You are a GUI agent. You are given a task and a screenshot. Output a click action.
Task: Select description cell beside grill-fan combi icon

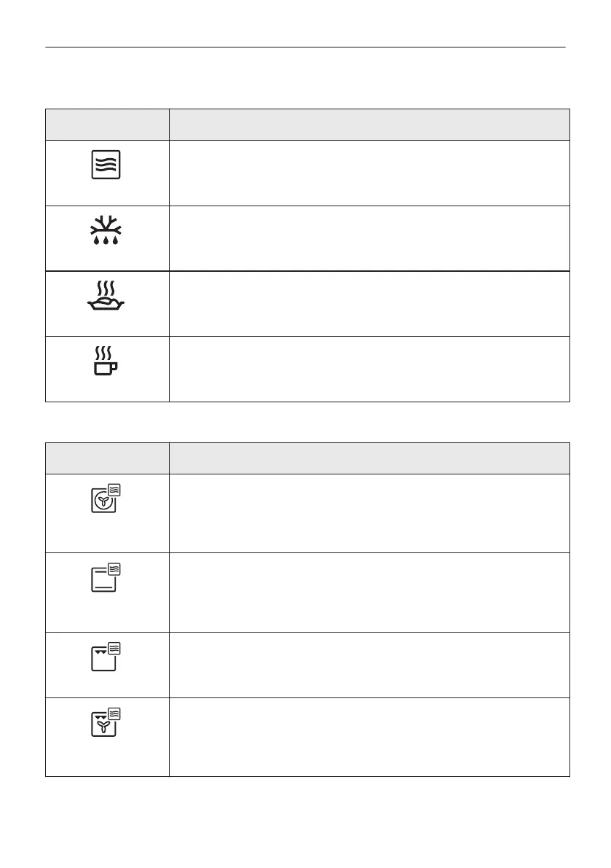(x=369, y=737)
